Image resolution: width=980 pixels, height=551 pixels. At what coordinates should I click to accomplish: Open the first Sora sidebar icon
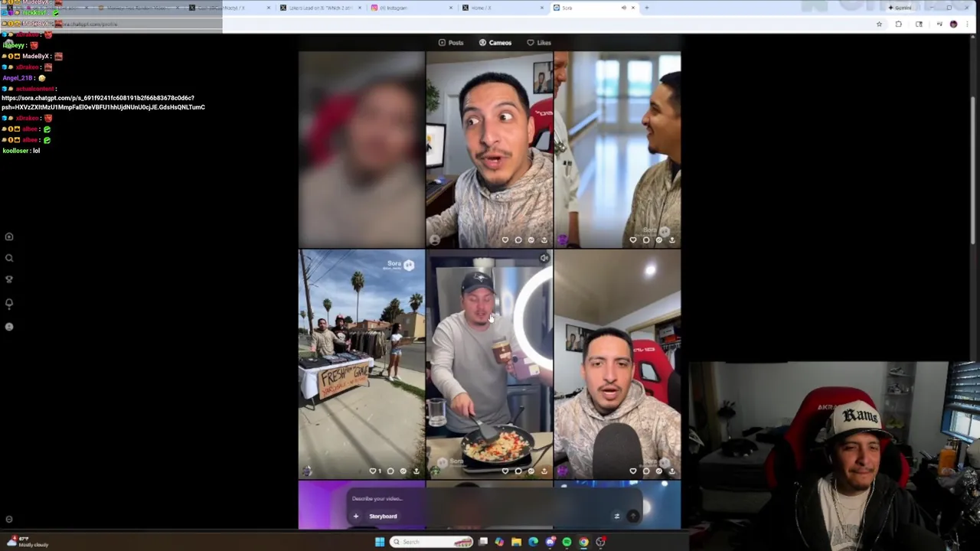9,237
